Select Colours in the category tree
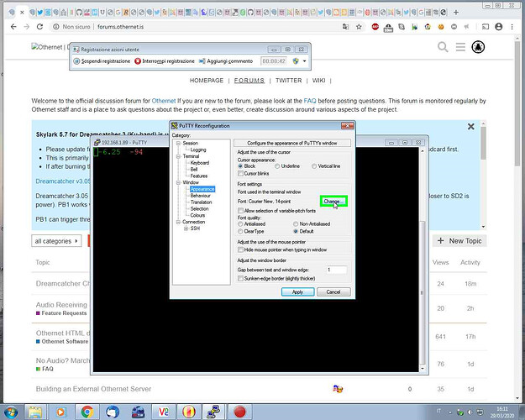The height and width of the screenshot is (420, 525). click(197, 215)
